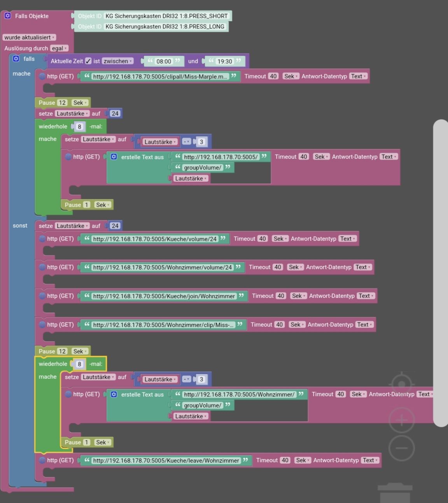Click globe icon on Kueche/leave/Wohnzimmer request

click(42, 460)
